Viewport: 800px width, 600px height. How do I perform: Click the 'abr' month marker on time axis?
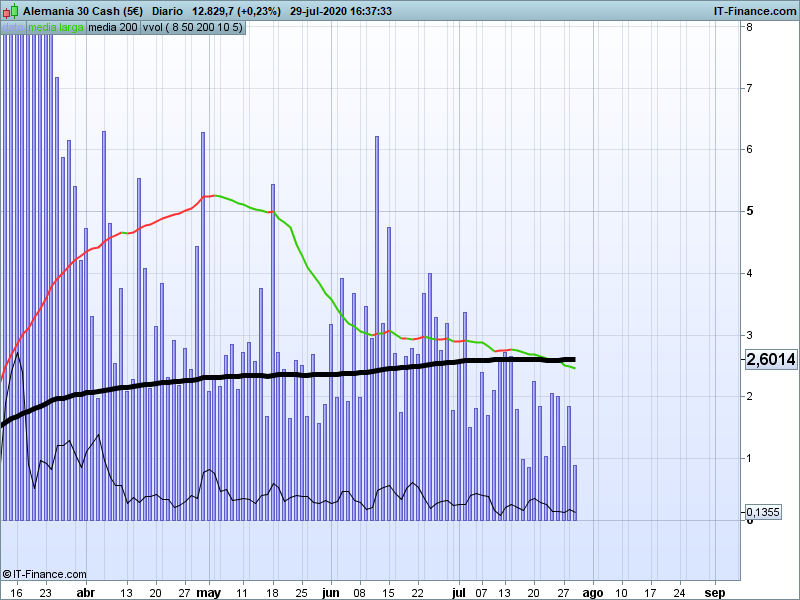pos(87,592)
